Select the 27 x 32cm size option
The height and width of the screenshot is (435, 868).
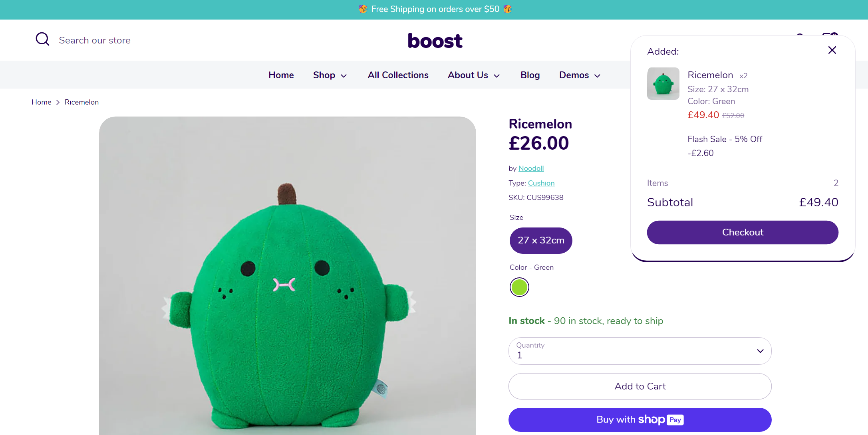tap(541, 240)
